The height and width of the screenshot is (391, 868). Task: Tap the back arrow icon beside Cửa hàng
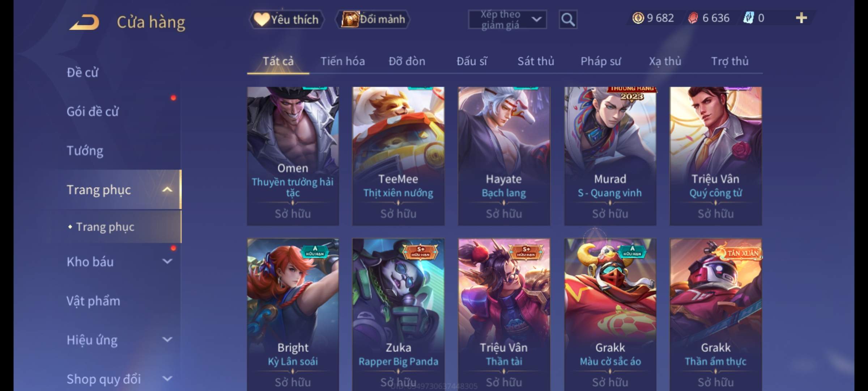[x=85, y=22]
